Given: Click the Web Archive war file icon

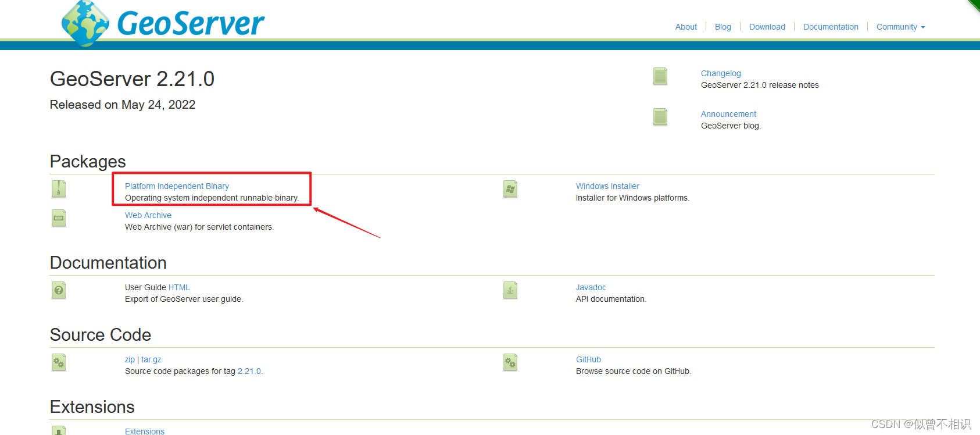Looking at the screenshot, I should point(59,218).
